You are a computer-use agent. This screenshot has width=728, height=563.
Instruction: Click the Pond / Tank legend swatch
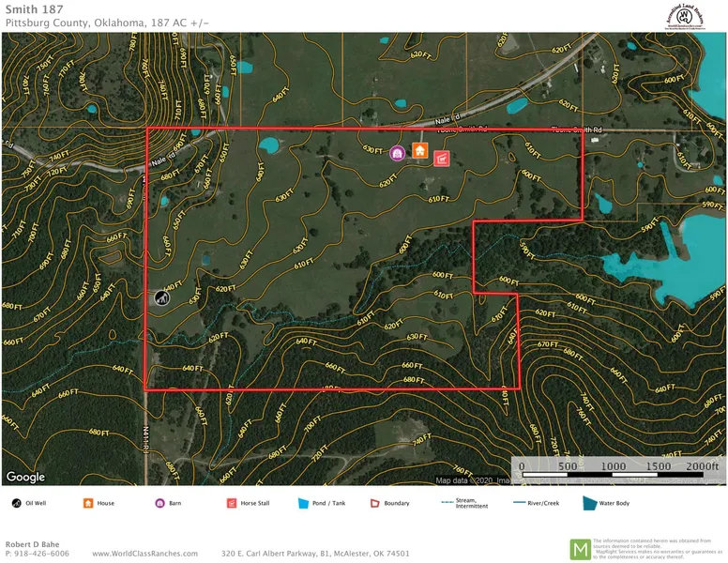click(x=303, y=503)
